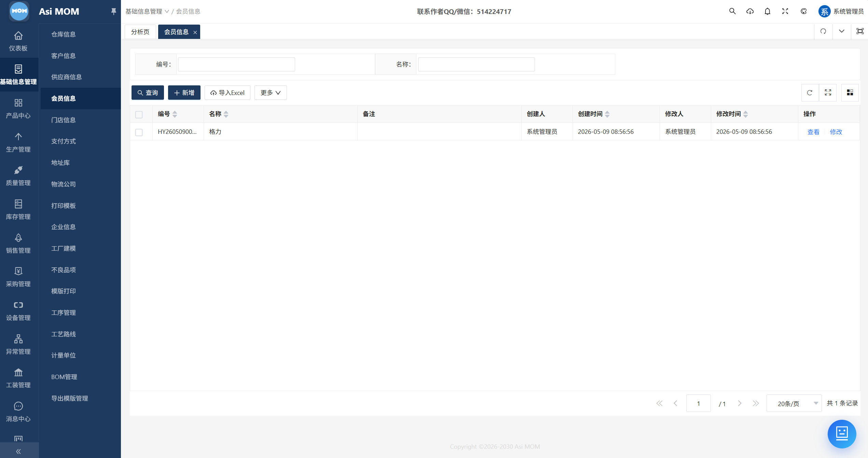Refresh the table with reload icon

[x=810, y=93]
